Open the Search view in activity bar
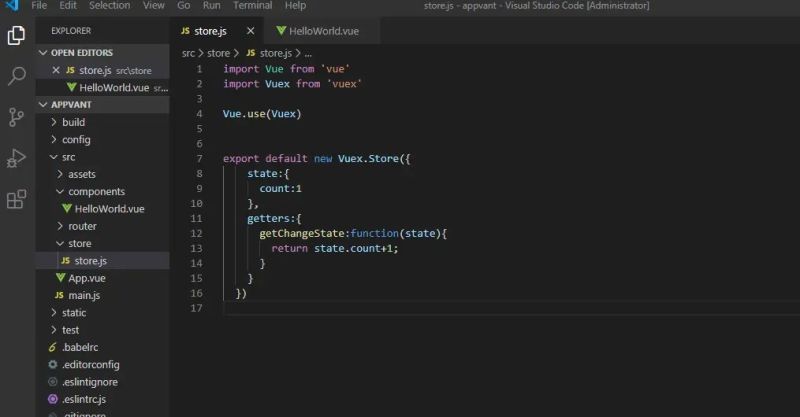800x417 pixels. [x=16, y=76]
